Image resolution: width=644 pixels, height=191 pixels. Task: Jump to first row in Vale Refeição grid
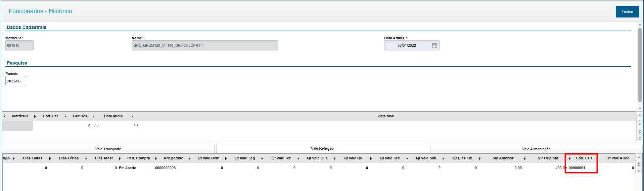click(639, 157)
